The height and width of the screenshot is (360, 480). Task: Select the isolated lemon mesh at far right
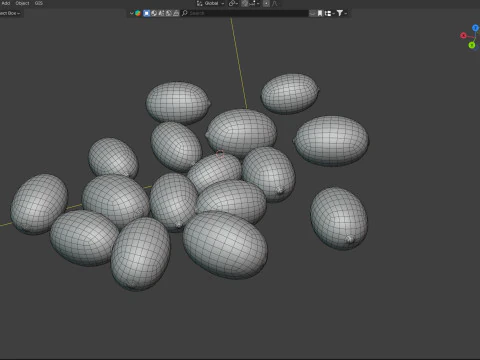[339, 218]
